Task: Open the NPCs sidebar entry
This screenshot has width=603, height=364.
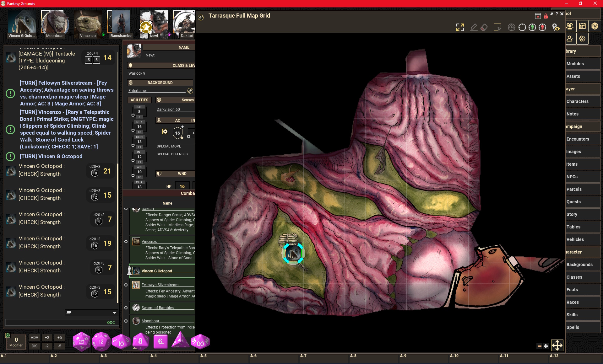Action: point(583,177)
